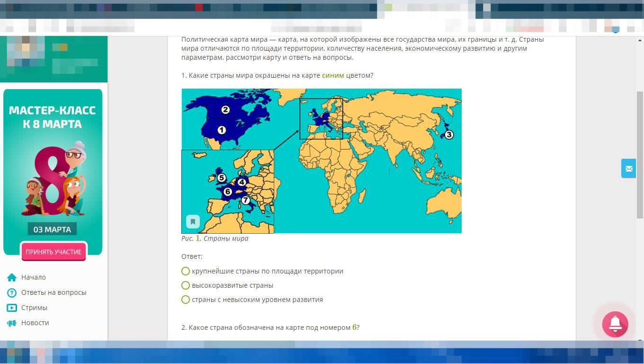Click number 5 marker on Europe inset
Image resolution: width=644 pixels, height=364 pixels.
click(x=222, y=178)
